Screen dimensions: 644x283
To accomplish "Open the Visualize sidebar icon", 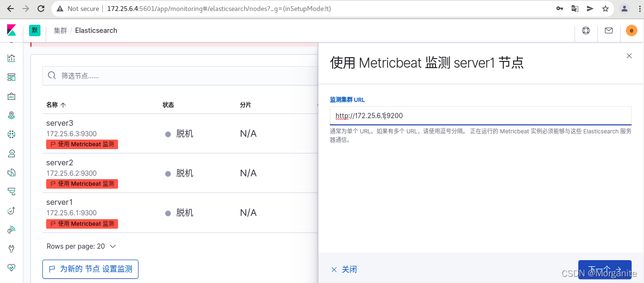I will (11, 58).
